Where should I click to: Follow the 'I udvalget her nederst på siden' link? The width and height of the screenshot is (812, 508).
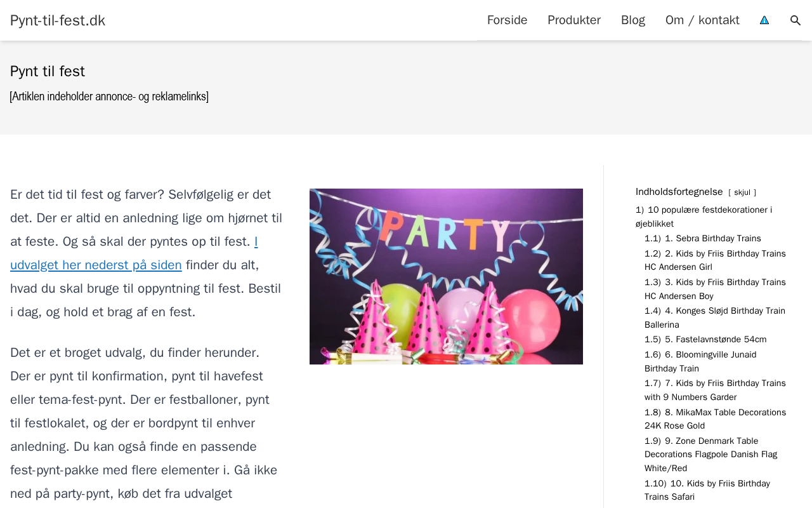coord(134,253)
